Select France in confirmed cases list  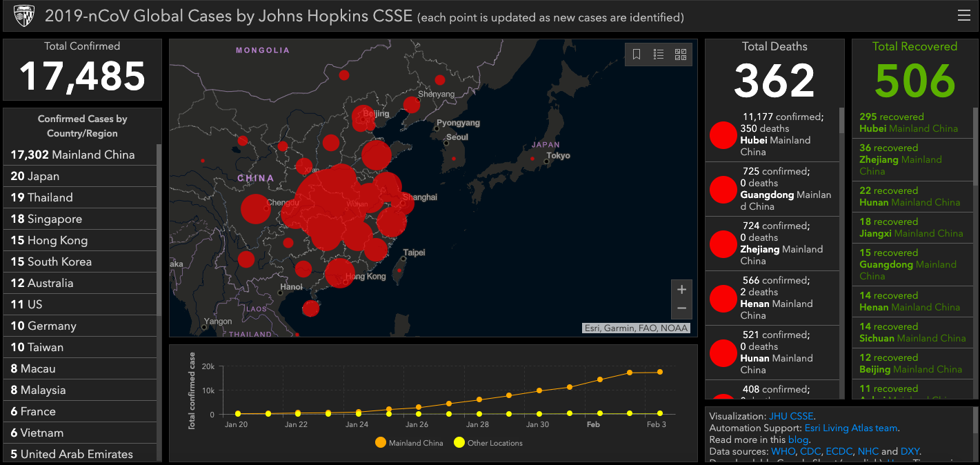80,411
